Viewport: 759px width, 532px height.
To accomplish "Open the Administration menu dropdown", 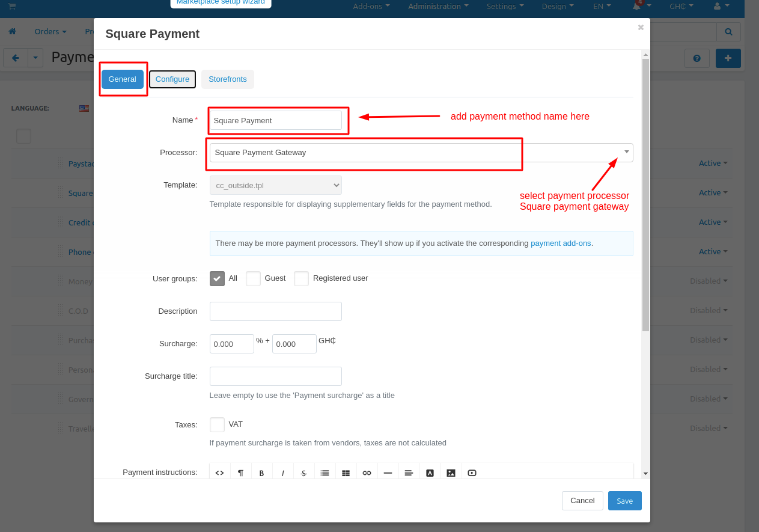I will tap(438, 7).
